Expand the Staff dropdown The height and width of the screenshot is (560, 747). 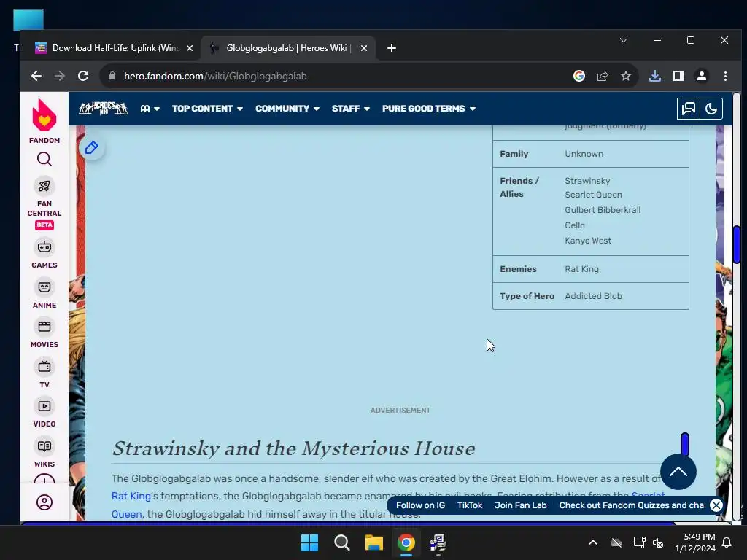tap(351, 109)
